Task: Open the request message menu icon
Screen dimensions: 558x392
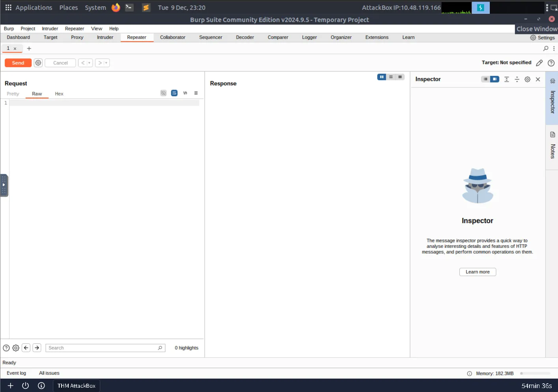Action: [x=196, y=93]
